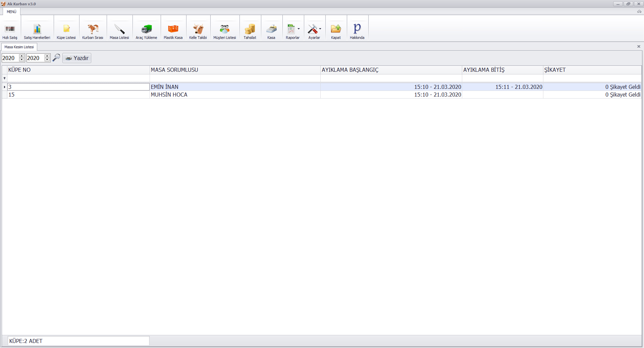
Task: Select the MUHSİN HOCA table row
Action: (x=169, y=95)
